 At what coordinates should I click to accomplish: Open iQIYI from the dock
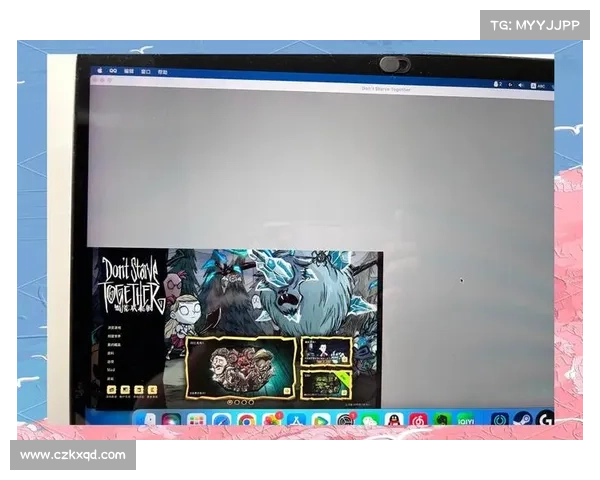coord(466,420)
